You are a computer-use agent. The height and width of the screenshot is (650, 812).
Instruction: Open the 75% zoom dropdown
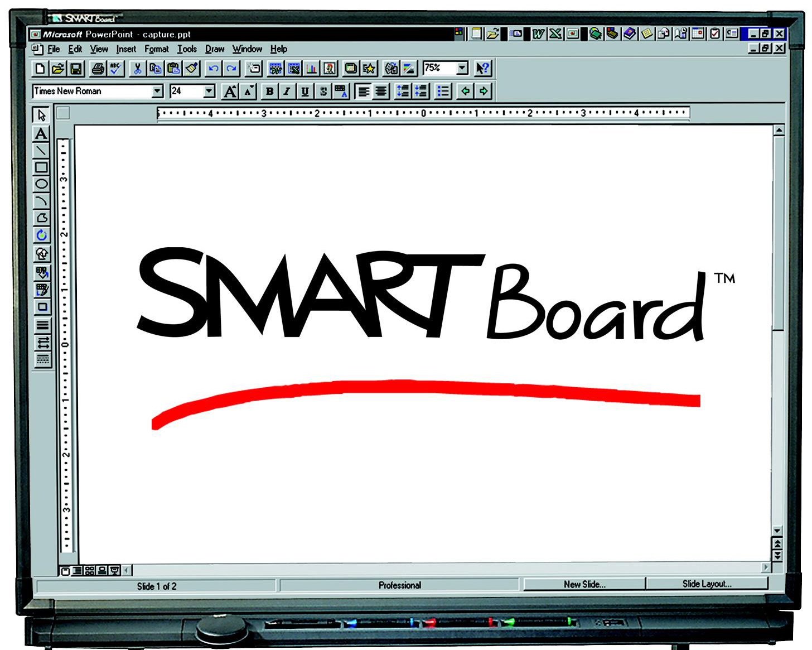point(462,68)
